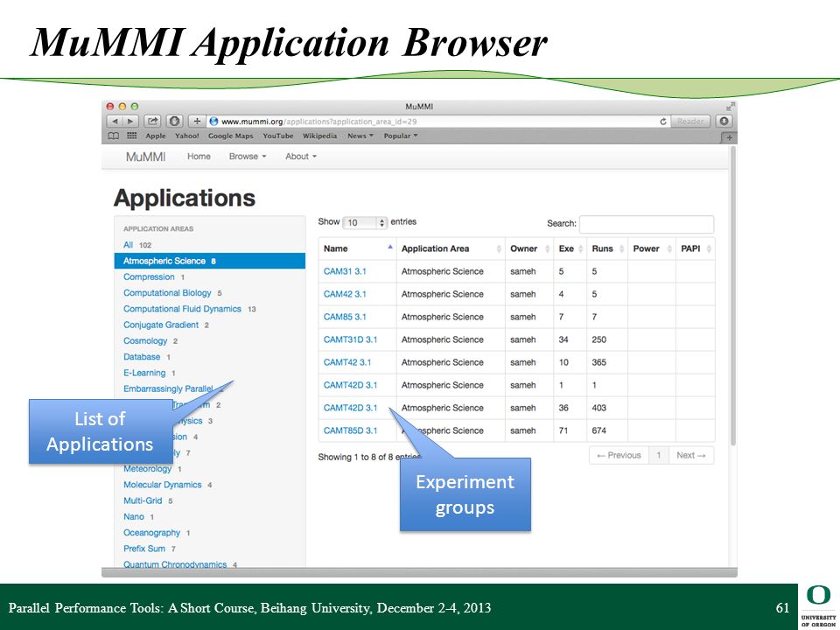Enter full screen with the corner arrows icon

[730, 107]
